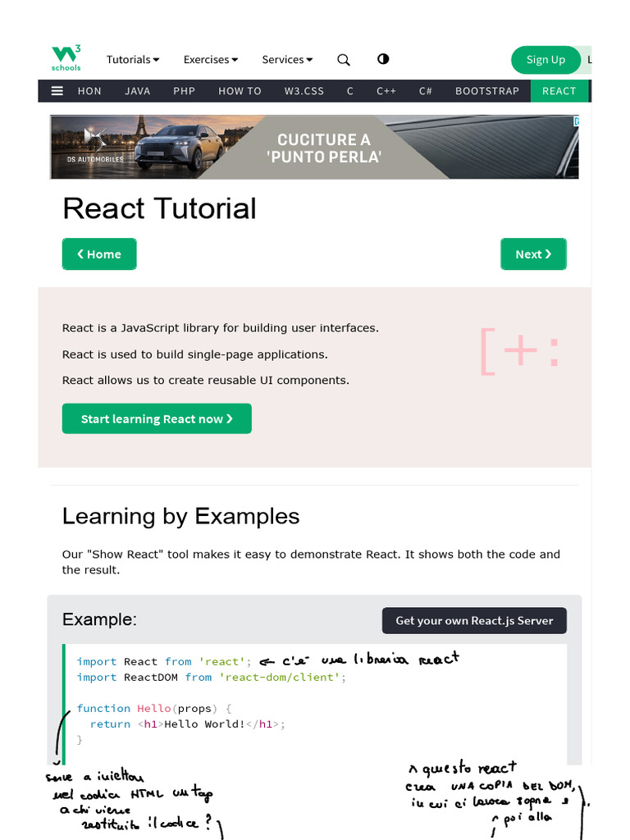
Task: Select the PHP tab in navbar
Action: [x=185, y=91]
